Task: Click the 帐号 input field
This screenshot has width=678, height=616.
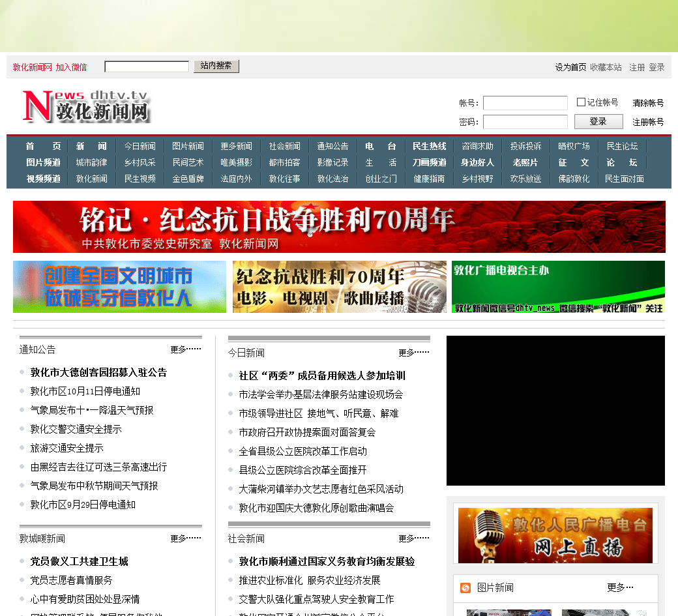Action: 525,103
